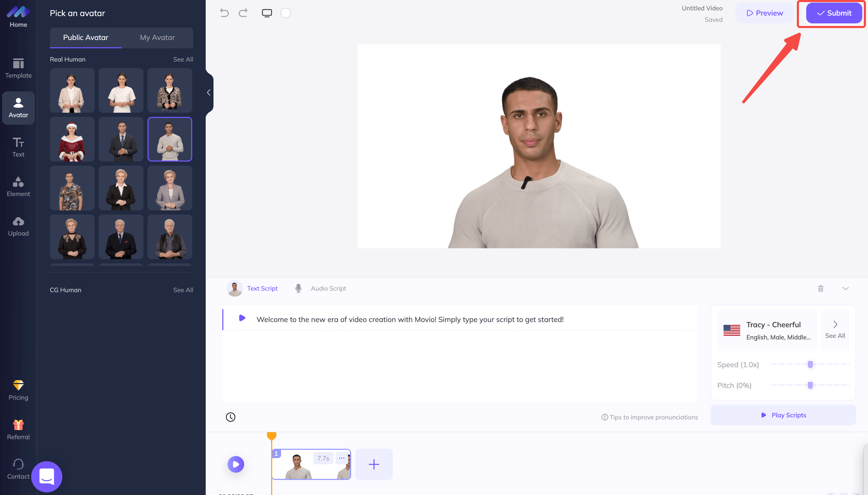Open the Upload sidebar panel

(x=18, y=226)
